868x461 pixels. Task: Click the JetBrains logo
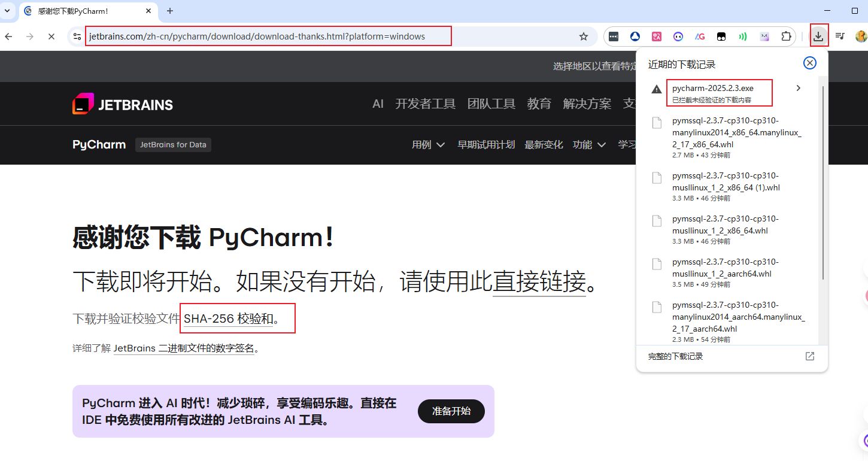pos(123,104)
